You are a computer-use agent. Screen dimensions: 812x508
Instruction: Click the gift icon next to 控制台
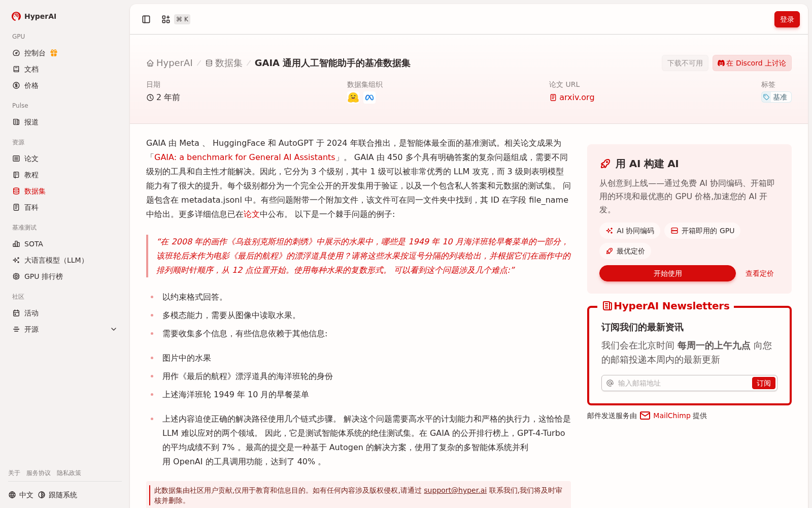coord(54,53)
